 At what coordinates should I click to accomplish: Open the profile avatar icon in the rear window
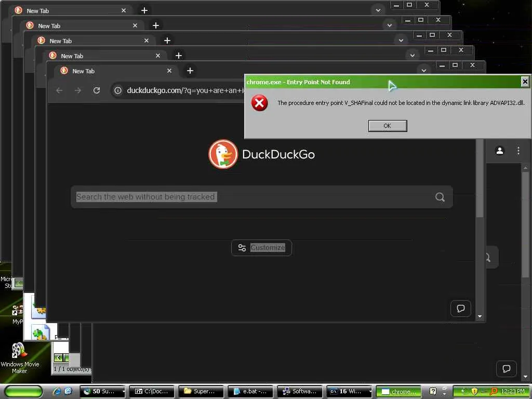click(500, 151)
